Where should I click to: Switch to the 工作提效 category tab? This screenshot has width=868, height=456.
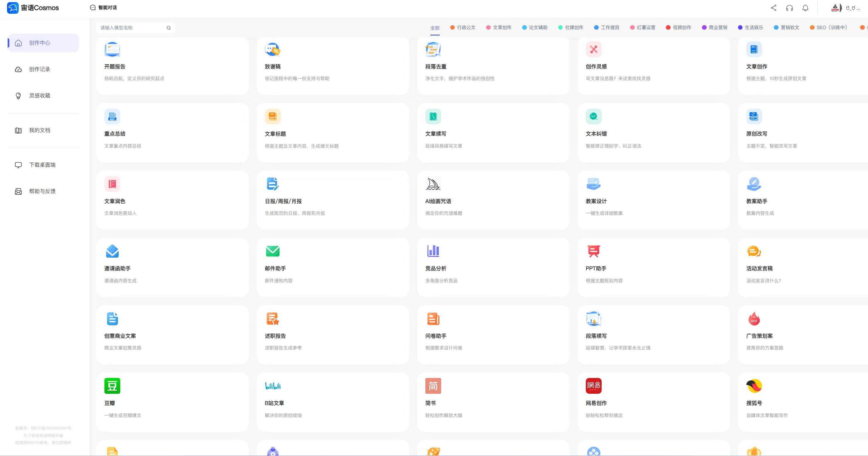pyautogui.click(x=607, y=27)
